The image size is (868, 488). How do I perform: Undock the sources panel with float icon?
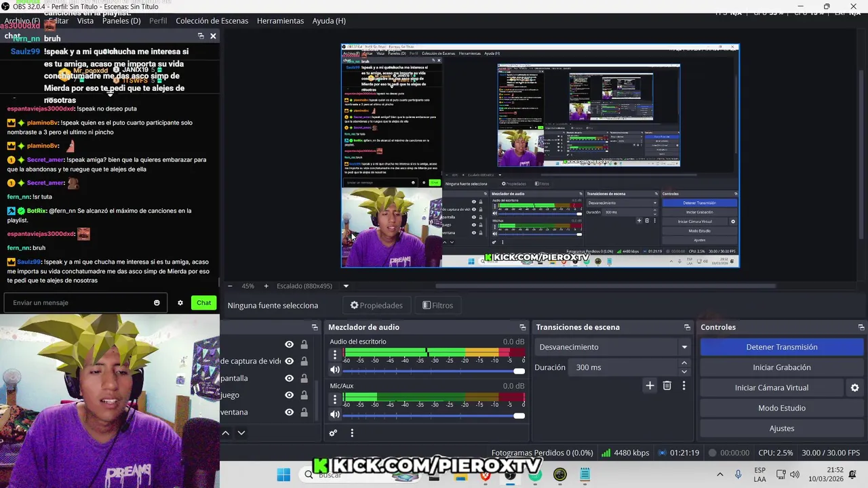[x=315, y=327]
